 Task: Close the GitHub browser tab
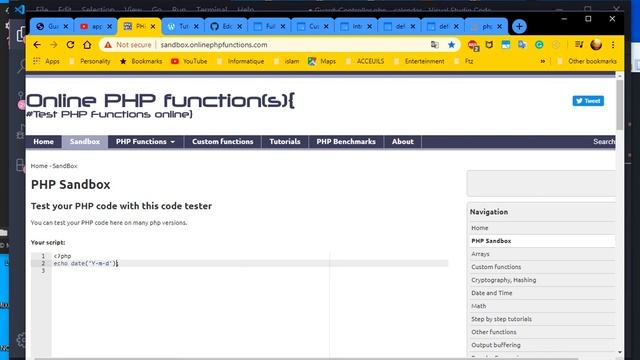click(x=240, y=27)
